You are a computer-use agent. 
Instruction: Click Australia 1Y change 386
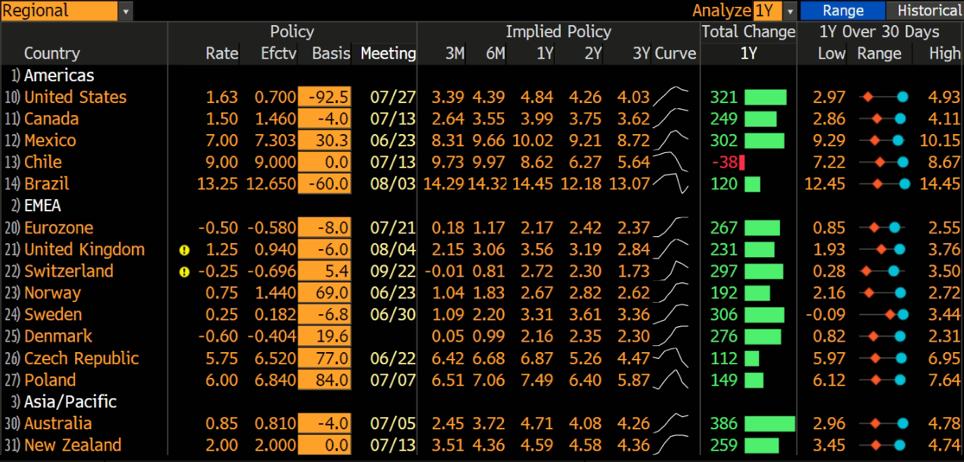724,423
